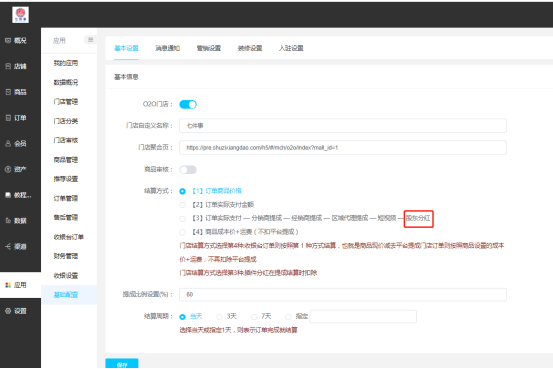Select 7天 settlement period
The height and width of the screenshot is (369, 553).
[x=254, y=317]
